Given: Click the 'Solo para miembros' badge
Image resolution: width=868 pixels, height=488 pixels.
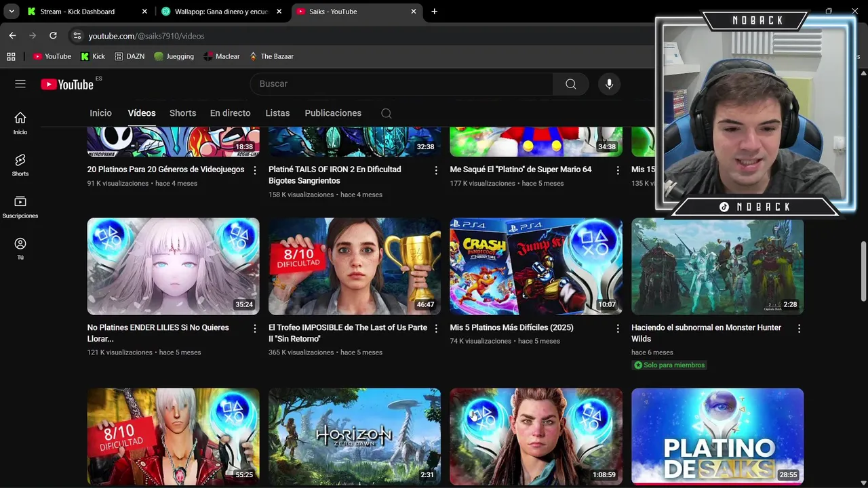Looking at the screenshot, I should coord(669,365).
